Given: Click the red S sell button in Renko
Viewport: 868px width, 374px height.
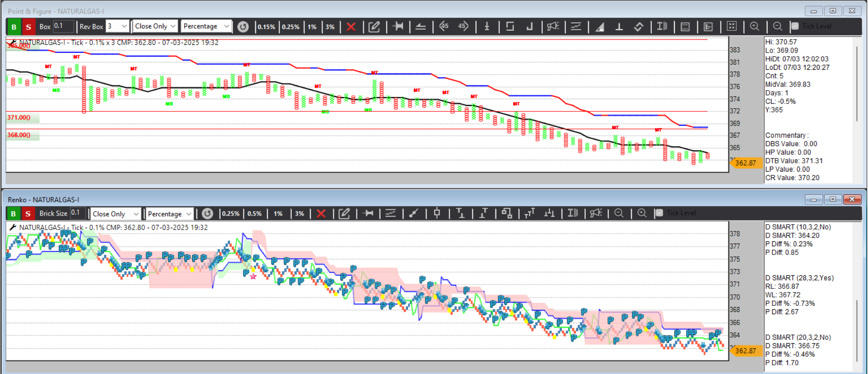Looking at the screenshot, I should (28, 214).
